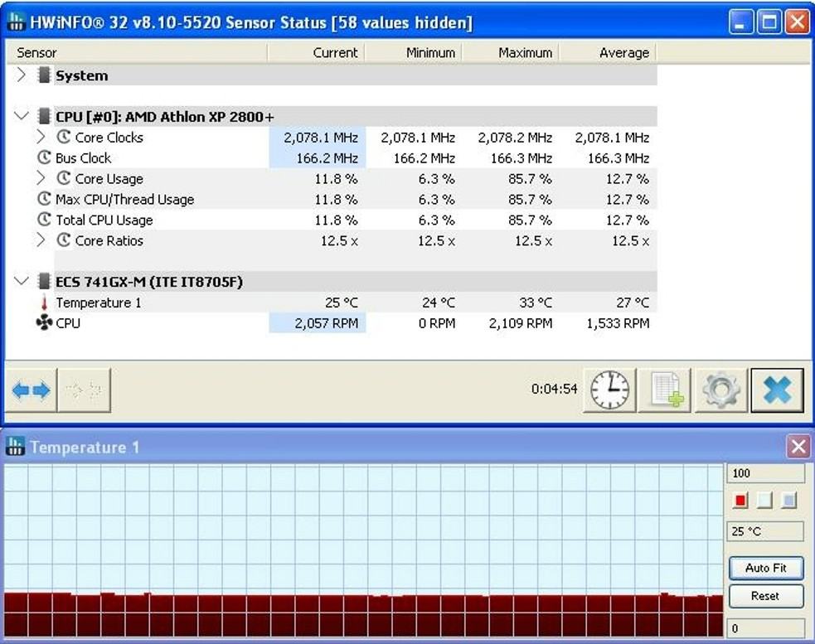Screen dimensions: 815x644
Task: Sort by the Sensor column header
Action: click(x=136, y=52)
